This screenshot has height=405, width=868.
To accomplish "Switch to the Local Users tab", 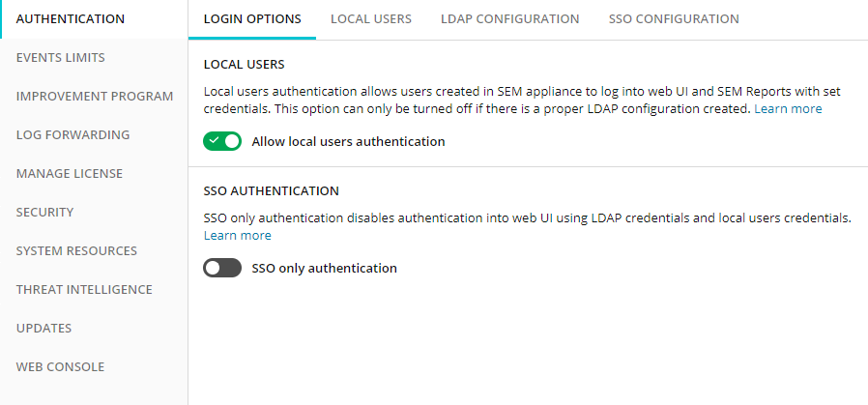I will (371, 18).
